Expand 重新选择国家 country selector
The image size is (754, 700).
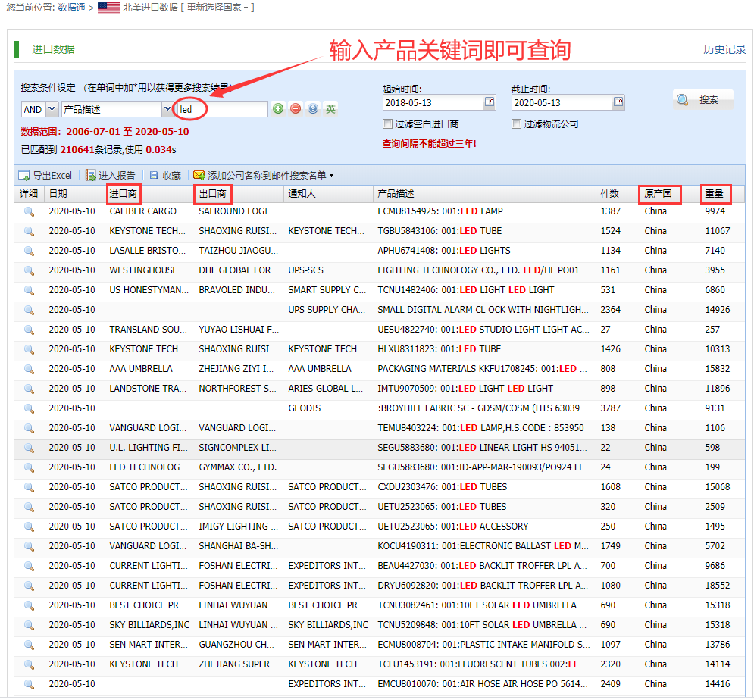(217, 8)
